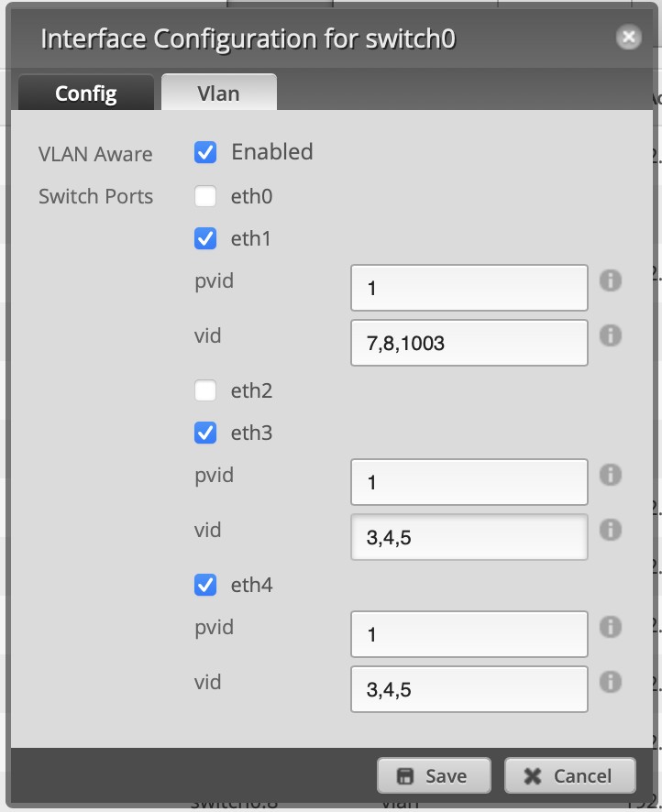Screen dimensions: 662x812
Task: Open the info tooltip for eth3 vid
Action: [611, 530]
